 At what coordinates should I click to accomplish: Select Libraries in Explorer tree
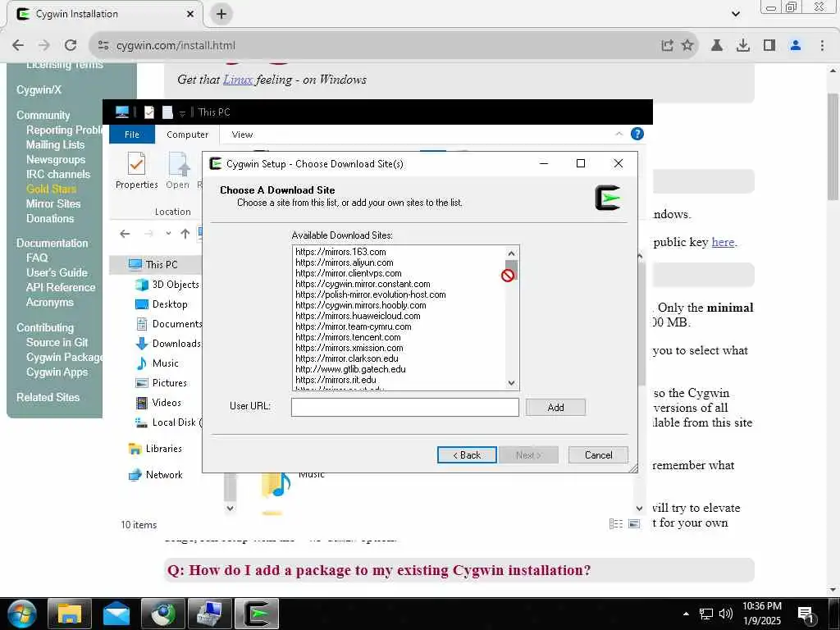[x=156, y=449]
